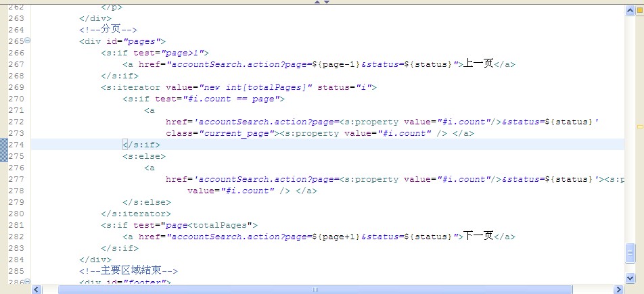Click the highlighted </s:if> on line 274
Image resolution: width=644 pixels, height=294 pixels.
[141, 145]
